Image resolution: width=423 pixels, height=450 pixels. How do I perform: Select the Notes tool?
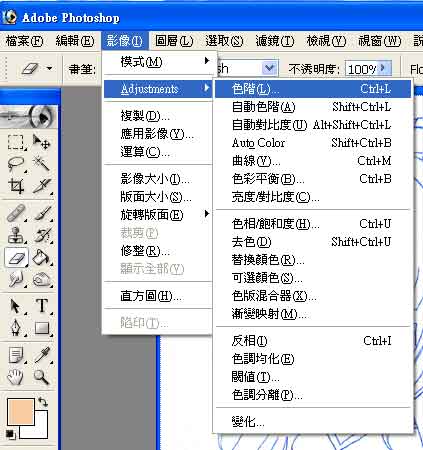tap(16, 355)
